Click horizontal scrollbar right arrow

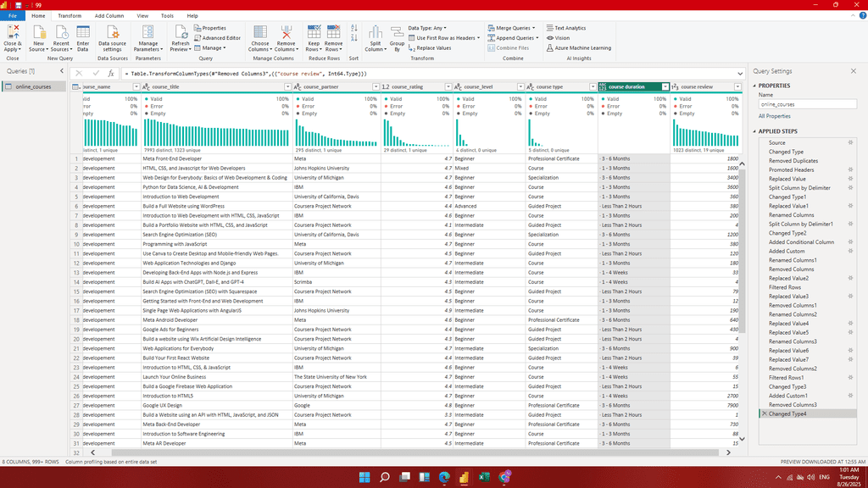pos(728,452)
